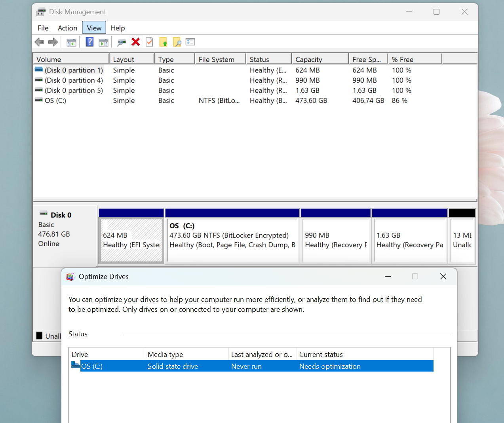Toggle Show/Hide Console Tree icon

tap(72, 42)
